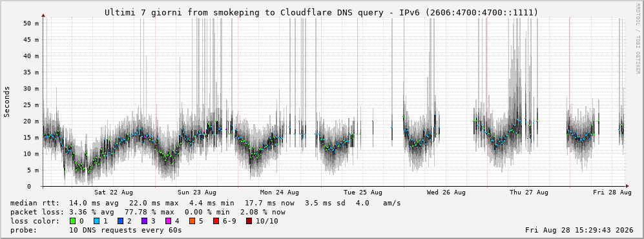Click the '2.08 % now' packet loss value
This screenshot has width=644, height=239.
pos(263,212)
